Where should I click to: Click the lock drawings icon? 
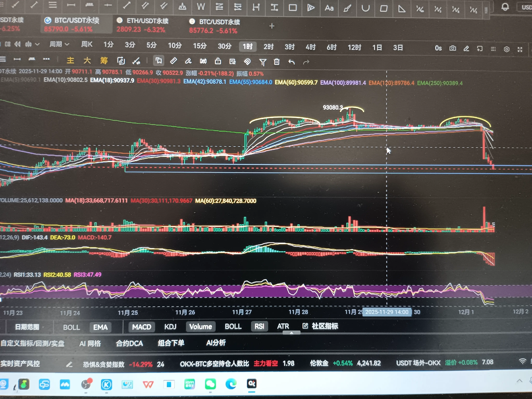click(x=218, y=61)
